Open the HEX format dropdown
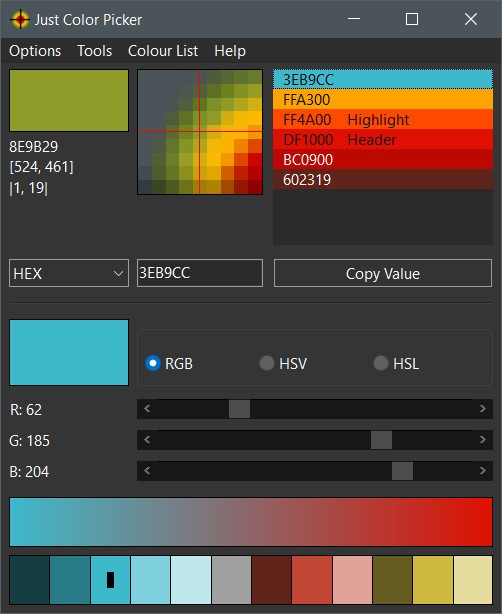Screen dimensions: 502x614 [69, 273]
